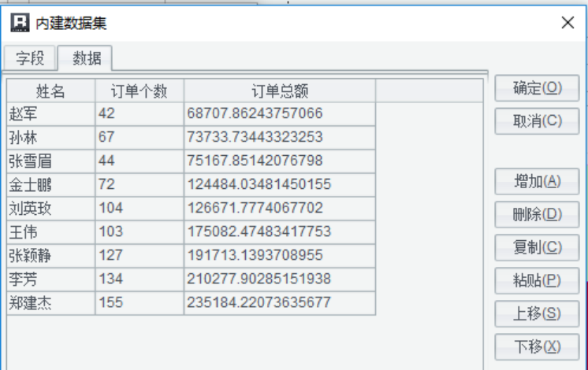Click the 取消(C) cancel button

[x=537, y=121]
